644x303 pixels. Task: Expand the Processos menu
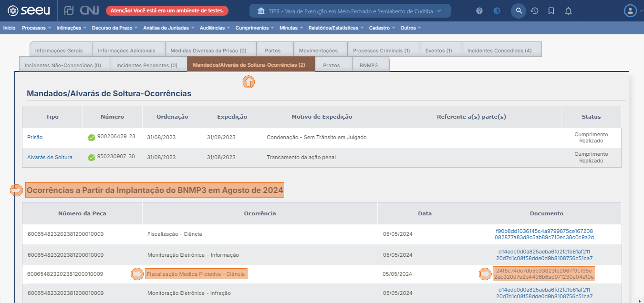point(36,28)
